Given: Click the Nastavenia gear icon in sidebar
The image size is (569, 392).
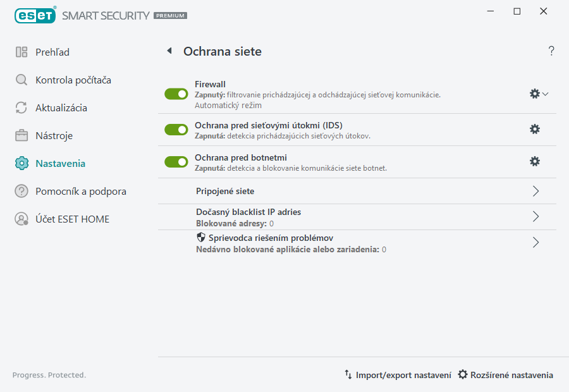Looking at the screenshot, I should [x=22, y=163].
